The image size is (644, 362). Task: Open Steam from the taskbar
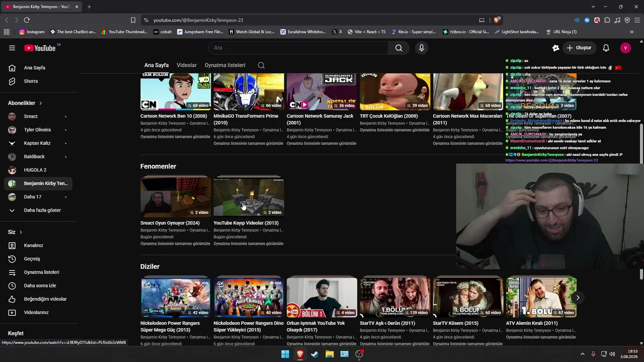click(x=314, y=354)
